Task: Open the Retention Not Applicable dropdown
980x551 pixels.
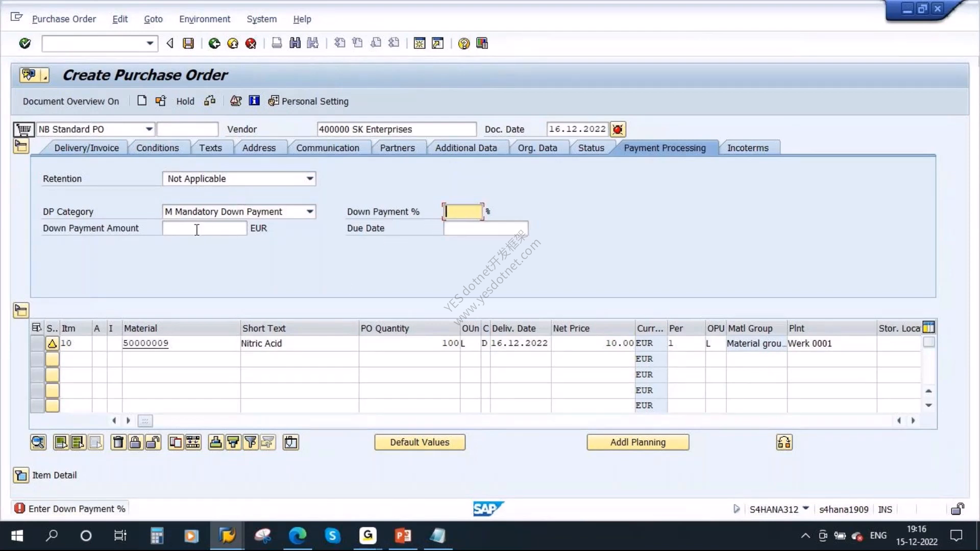Action: (309, 179)
